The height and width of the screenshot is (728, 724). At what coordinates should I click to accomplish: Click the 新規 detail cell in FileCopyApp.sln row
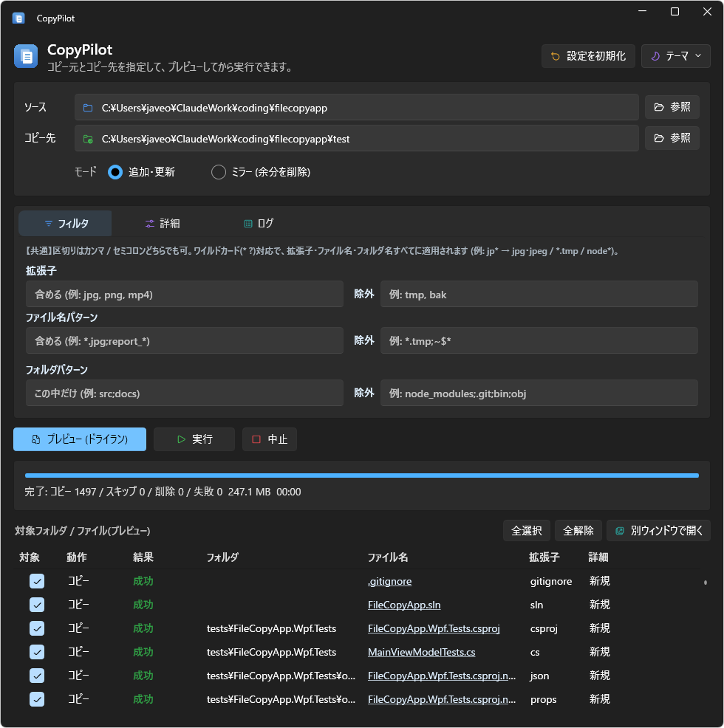pyautogui.click(x=600, y=605)
